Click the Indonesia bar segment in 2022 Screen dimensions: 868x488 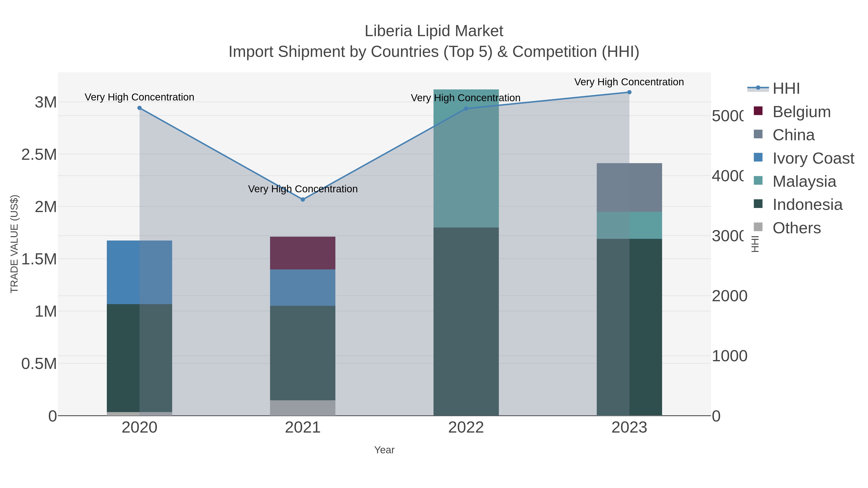click(x=466, y=322)
